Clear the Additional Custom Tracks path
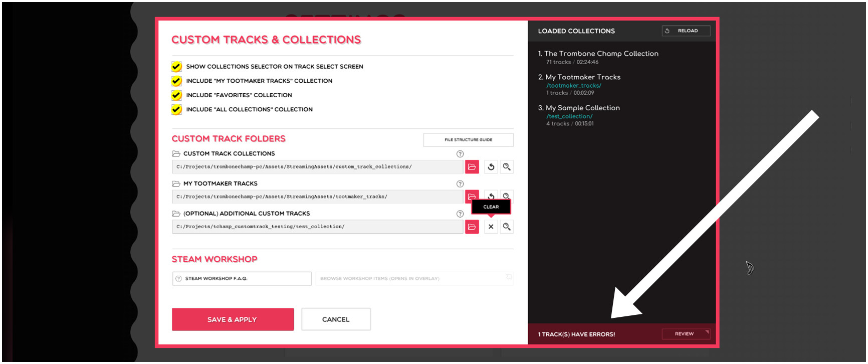This screenshot has height=364, width=868. (x=491, y=227)
